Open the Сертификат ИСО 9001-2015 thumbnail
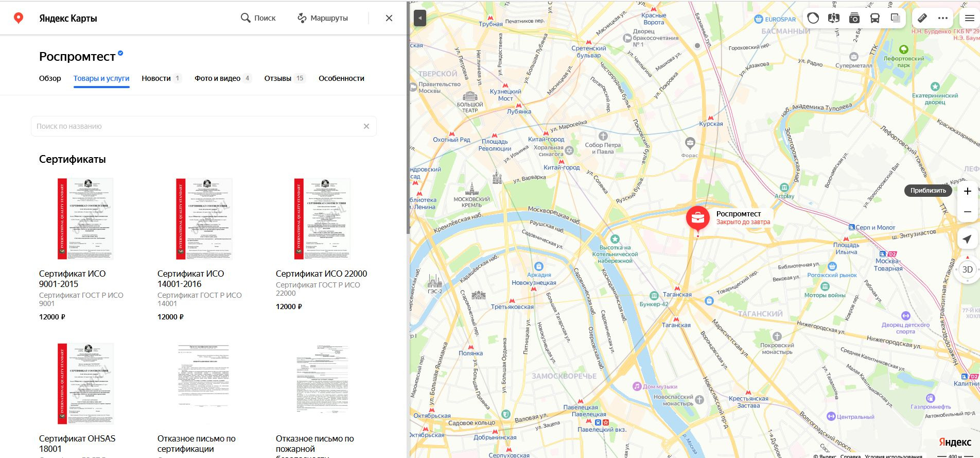980x458 pixels. pos(85,219)
